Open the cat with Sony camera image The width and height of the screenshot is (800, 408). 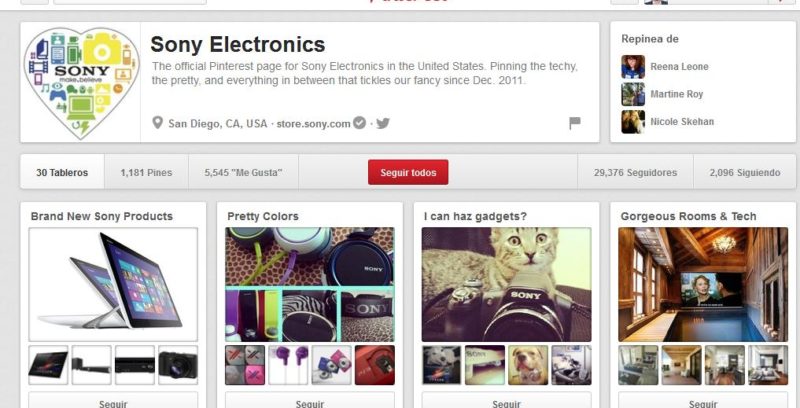click(x=506, y=284)
